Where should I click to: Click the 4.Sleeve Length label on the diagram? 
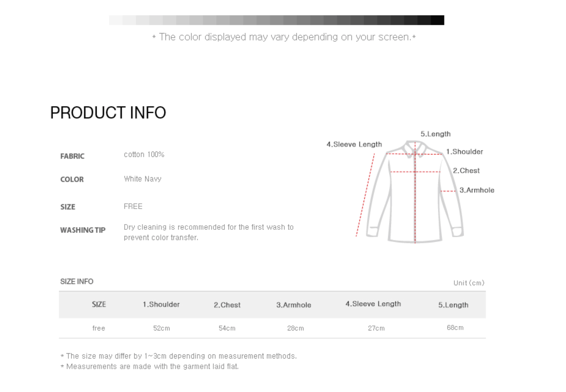tap(354, 144)
